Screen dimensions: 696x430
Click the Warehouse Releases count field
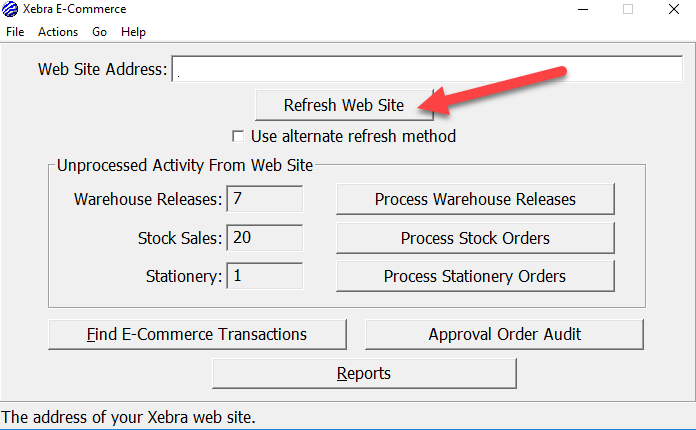click(265, 199)
